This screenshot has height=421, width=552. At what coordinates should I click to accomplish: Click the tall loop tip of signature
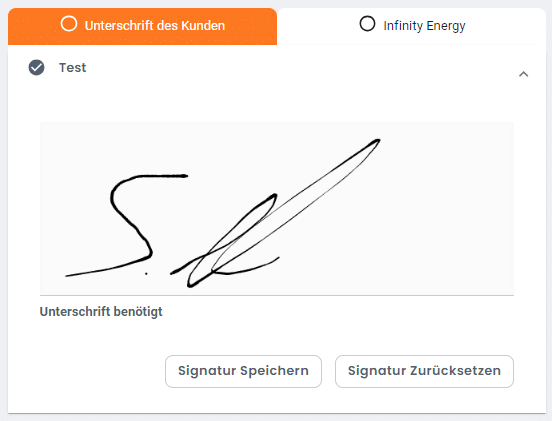376,142
